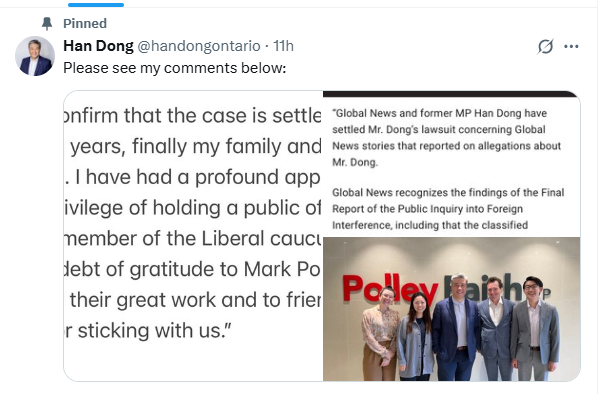
Task: Open the three-dot more options menu
Action: pyautogui.click(x=571, y=46)
